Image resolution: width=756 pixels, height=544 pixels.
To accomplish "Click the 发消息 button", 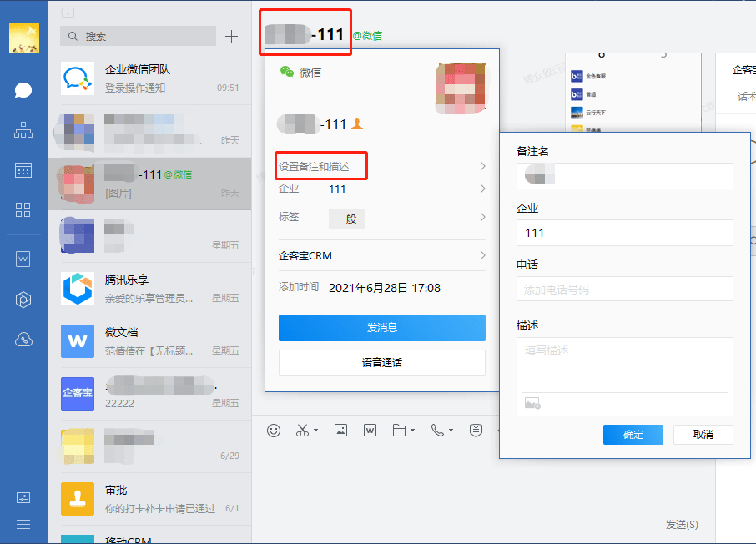I will pyautogui.click(x=381, y=328).
